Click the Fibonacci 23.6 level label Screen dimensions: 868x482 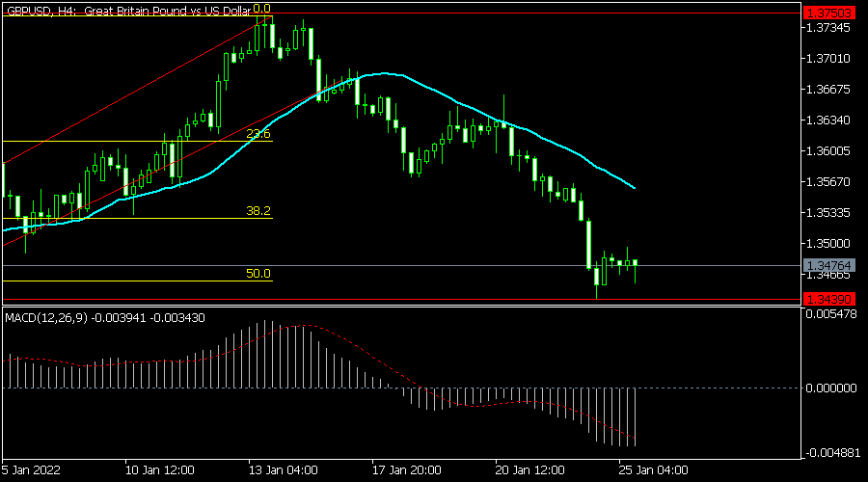(x=258, y=134)
